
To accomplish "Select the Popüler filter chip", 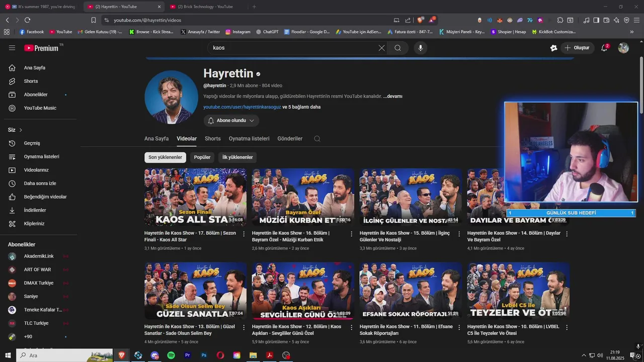I will tap(202, 157).
